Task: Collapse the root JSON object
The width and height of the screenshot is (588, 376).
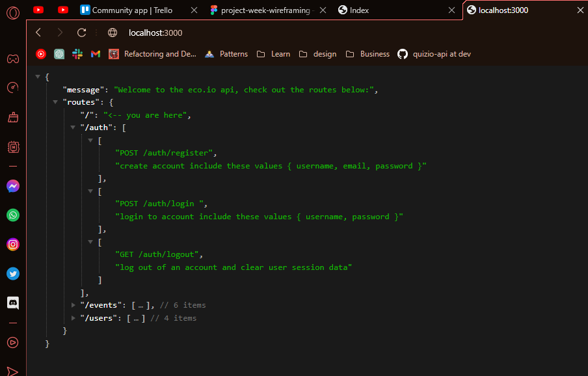Action: coord(38,77)
